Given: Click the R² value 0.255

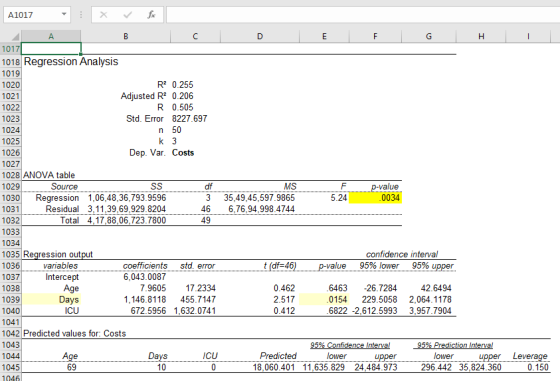Looking at the screenshot, I should tap(182, 85).
